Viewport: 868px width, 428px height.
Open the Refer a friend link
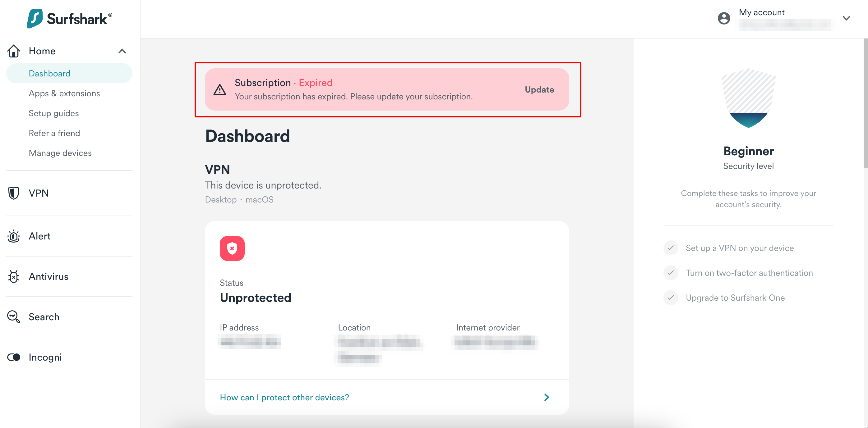pos(54,133)
